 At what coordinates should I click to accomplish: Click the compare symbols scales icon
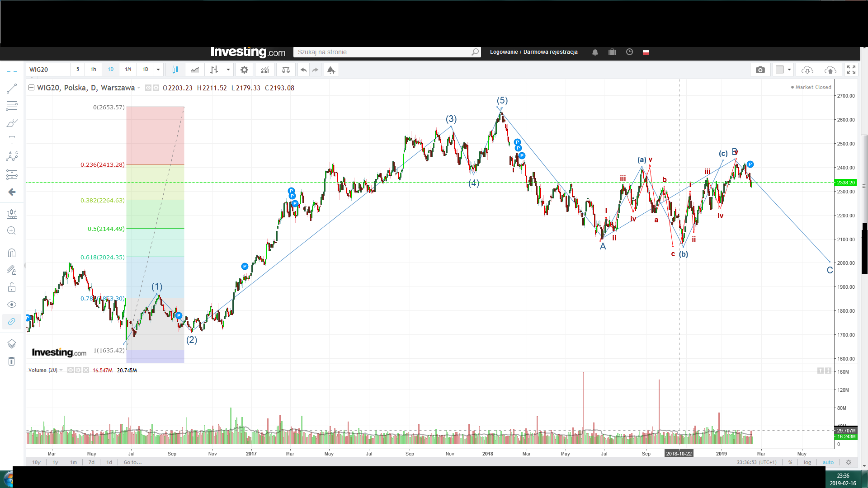pos(286,70)
